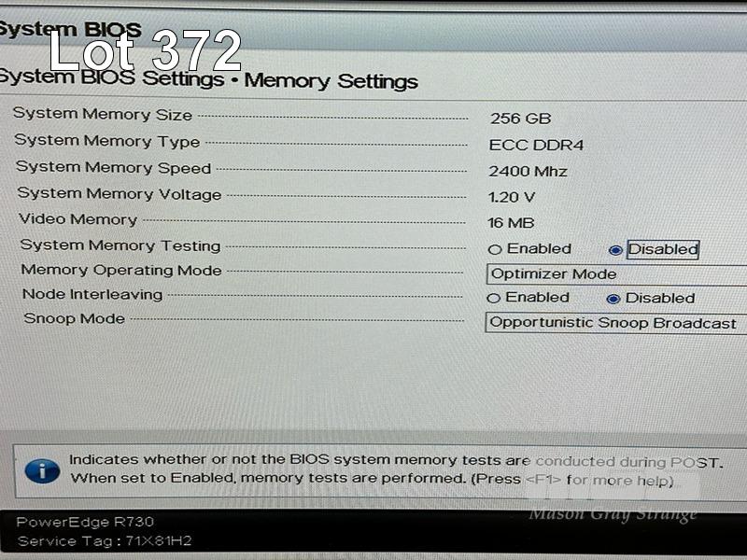Viewport: 747px width, 560px height.
Task: Click the help text about memory tests
Action: coord(396,469)
